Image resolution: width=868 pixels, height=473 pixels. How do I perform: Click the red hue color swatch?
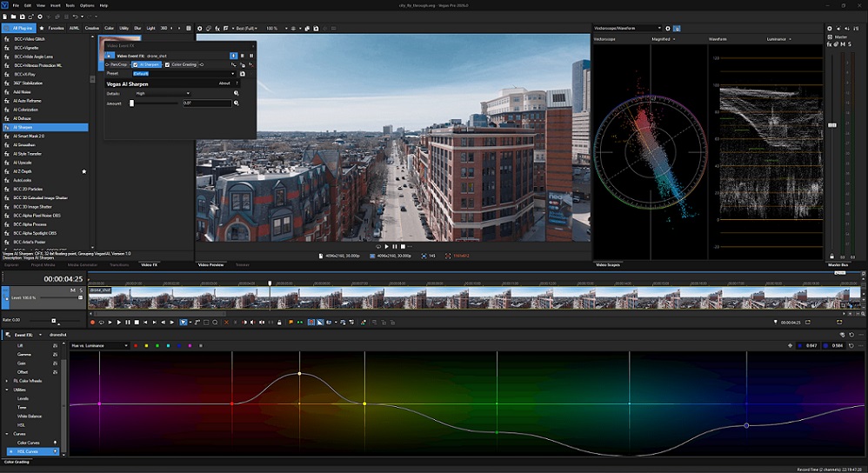(136, 346)
